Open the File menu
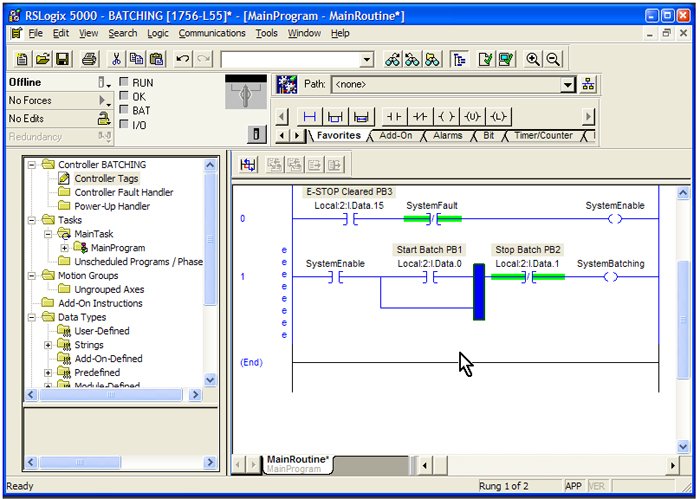This screenshot has height=499, width=700. coord(35,33)
